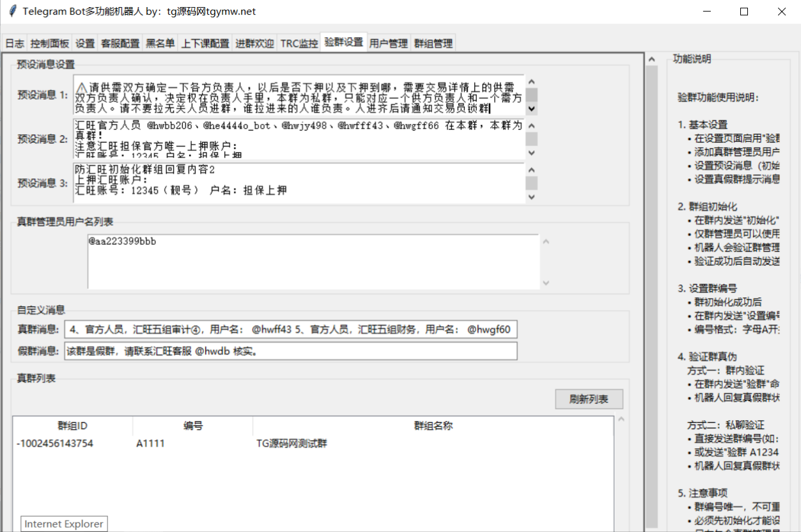Click inside the 真群消息 input field
Viewport: 801px width, 532px height.
click(x=290, y=330)
